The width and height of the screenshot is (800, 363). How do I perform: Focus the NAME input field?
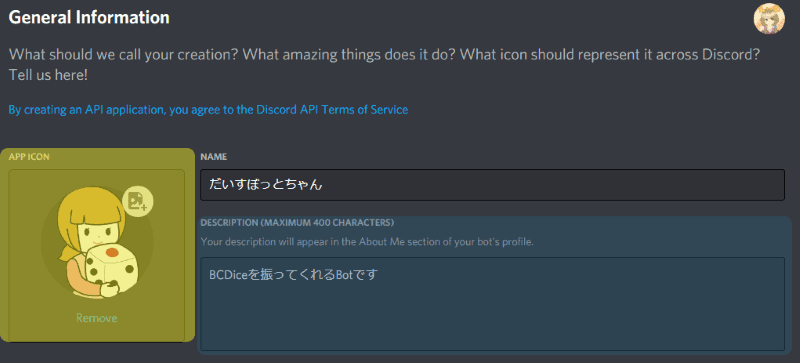[x=492, y=185]
